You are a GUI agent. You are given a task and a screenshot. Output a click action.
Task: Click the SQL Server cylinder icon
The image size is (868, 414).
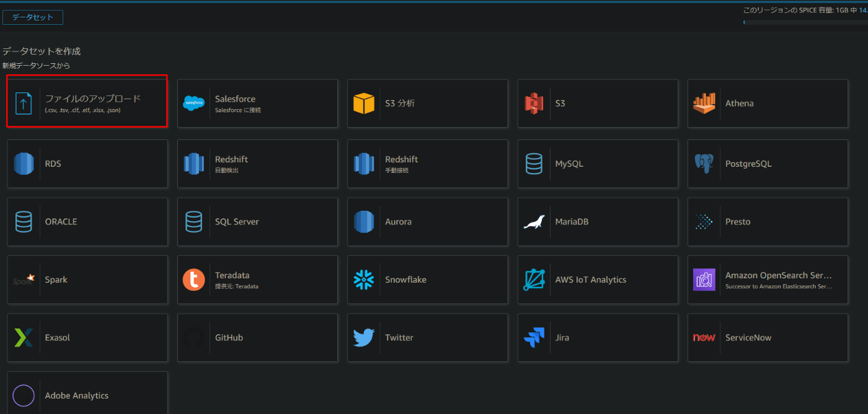pyautogui.click(x=193, y=221)
